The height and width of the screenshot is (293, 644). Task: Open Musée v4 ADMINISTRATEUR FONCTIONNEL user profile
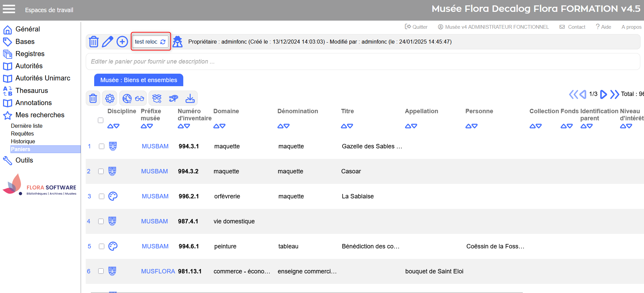(x=493, y=27)
